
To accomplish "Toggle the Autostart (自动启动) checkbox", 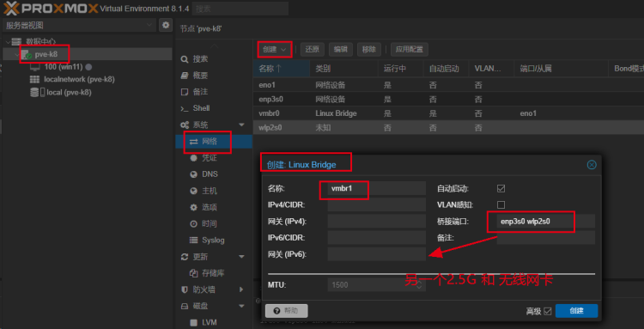I will coord(501,188).
